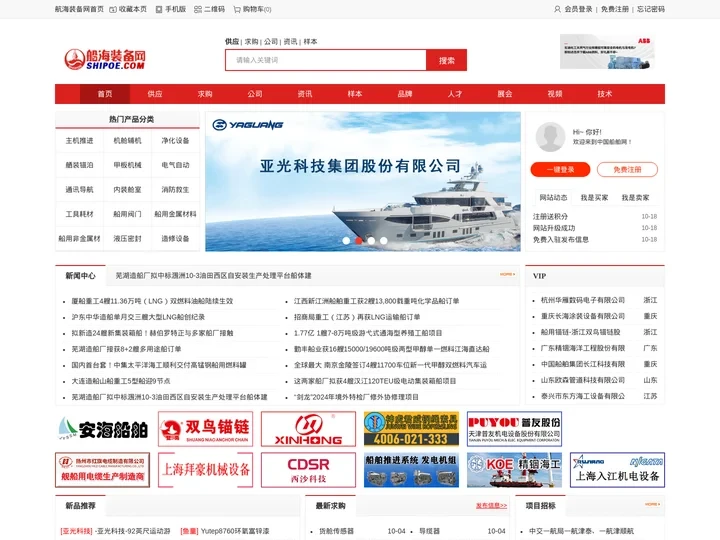Select the 资讯 search category

(290, 41)
